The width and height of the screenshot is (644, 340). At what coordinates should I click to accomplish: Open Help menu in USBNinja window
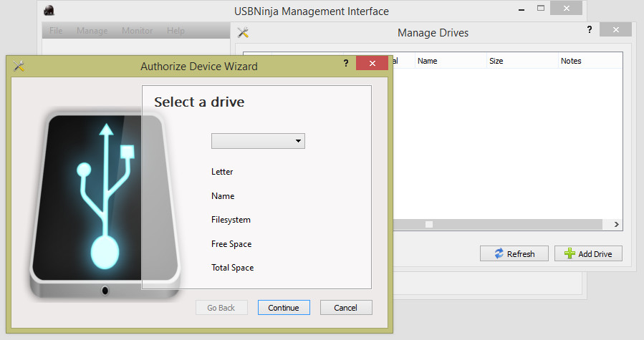[x=176, y=30]
